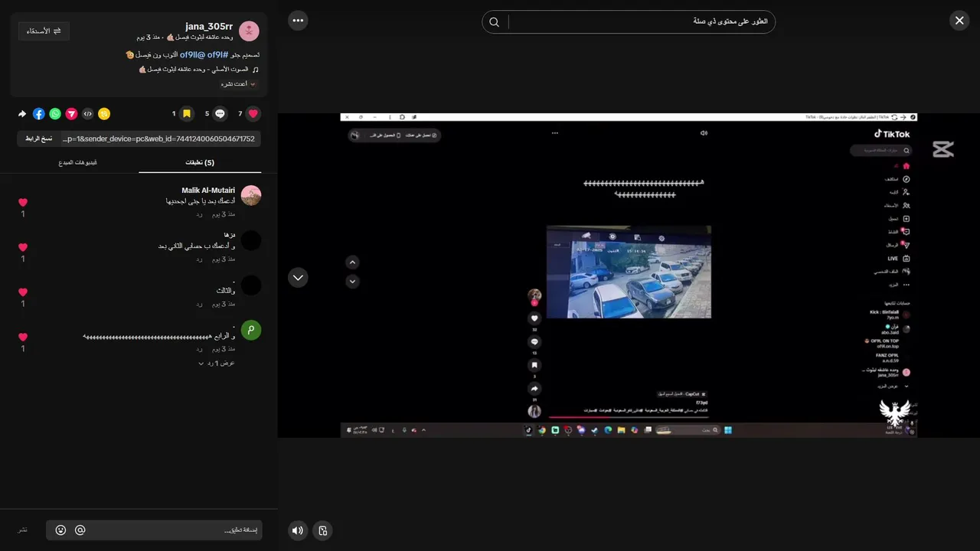Click the magnifier search icon
This screenshot has height=551, width=980.
[495, 22]
